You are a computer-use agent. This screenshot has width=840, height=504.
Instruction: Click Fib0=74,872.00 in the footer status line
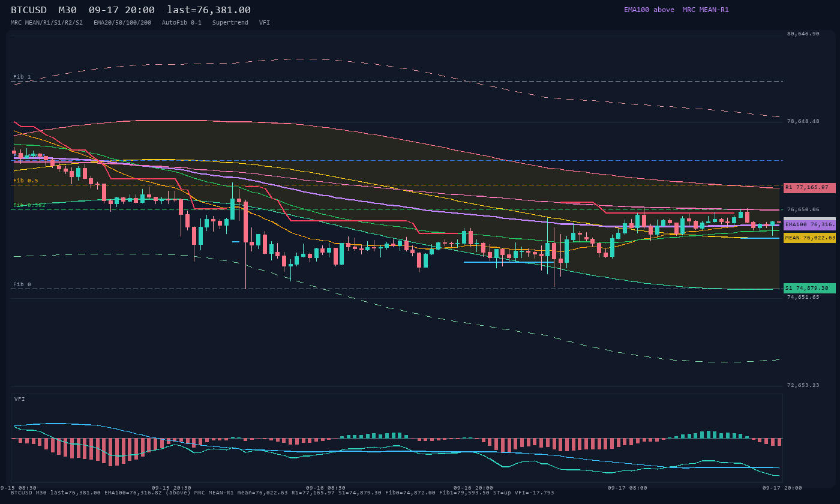tap(410, 493)
